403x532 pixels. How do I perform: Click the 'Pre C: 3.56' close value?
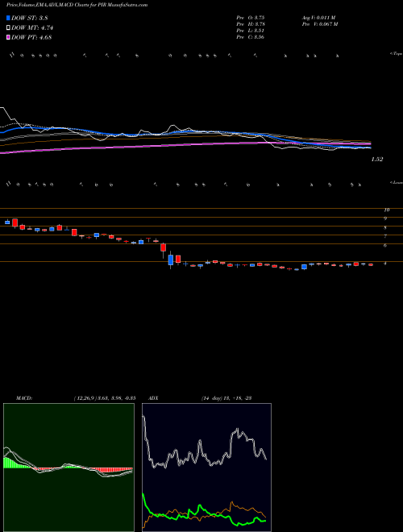tap(251, 37)
